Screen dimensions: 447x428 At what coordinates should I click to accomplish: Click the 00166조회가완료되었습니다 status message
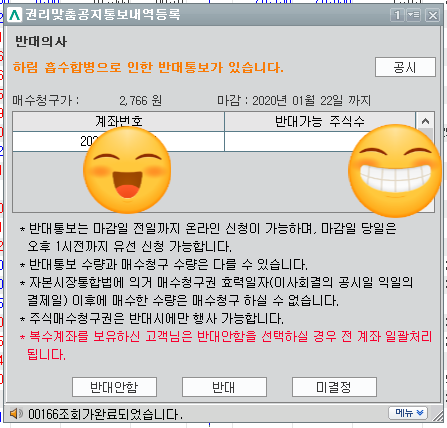[105, 414]
